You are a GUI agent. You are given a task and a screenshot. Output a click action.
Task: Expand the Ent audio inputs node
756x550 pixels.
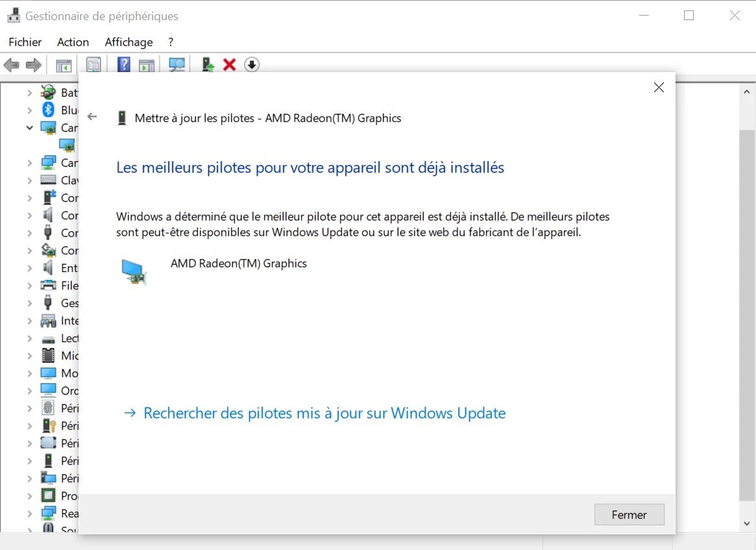tap(29, 268)
